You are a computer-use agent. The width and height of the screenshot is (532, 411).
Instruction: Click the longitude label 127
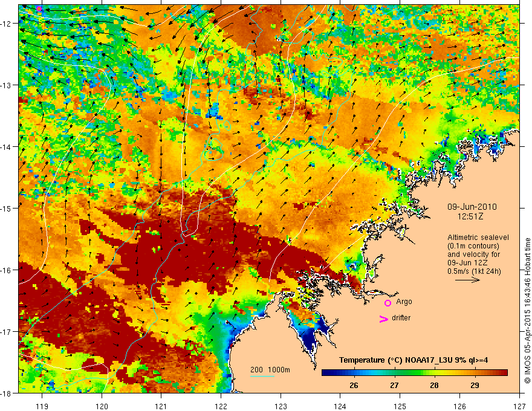pyautogui.click(x=519, y=406)
